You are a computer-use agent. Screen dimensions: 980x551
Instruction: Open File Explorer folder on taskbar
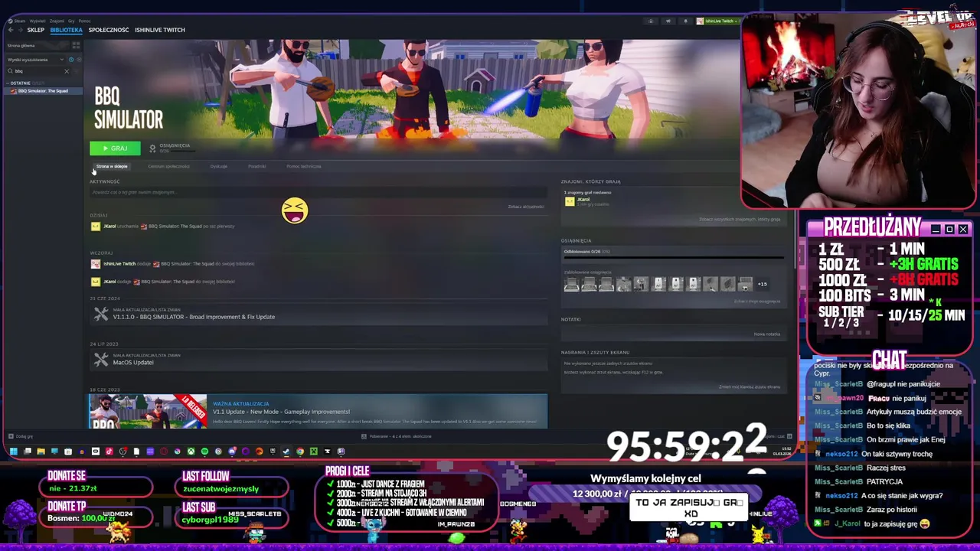(x=41, y=452)
